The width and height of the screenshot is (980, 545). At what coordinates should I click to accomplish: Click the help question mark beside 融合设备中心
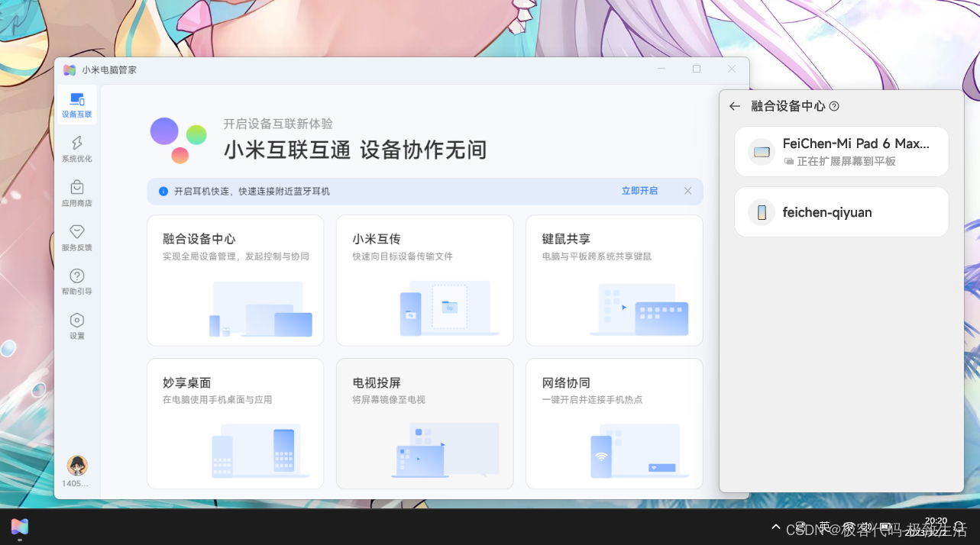[834, 106]
